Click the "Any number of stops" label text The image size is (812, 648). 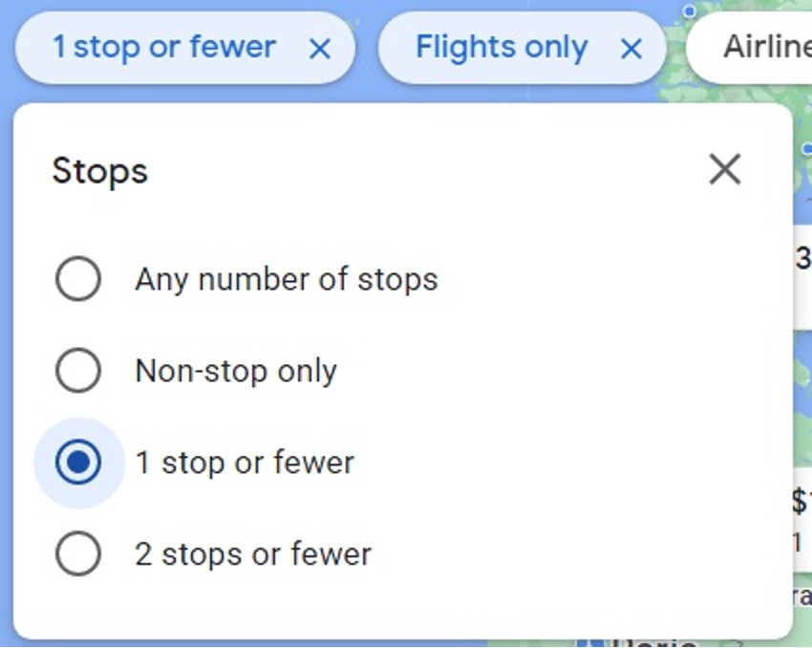[287, 279]
